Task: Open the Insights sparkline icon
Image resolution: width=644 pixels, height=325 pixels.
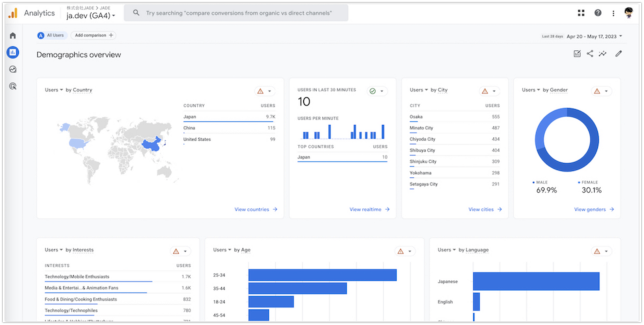Action: 603,54
